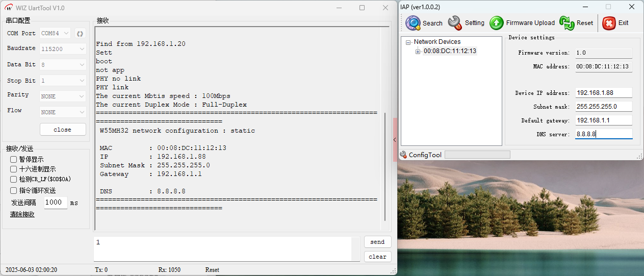Viewport: 644px width, 276px height.
Task: Click the Device IP address field
Action: click(603, 93)
